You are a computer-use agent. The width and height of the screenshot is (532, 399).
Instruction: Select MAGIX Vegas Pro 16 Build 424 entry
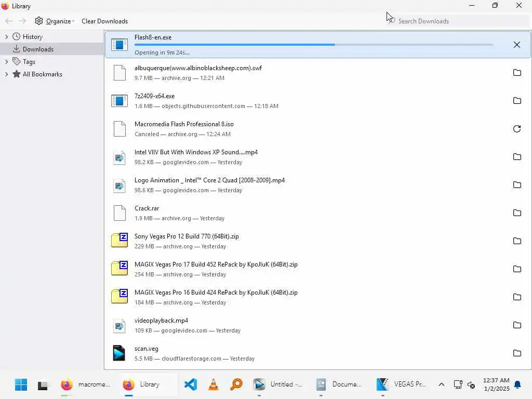317,297
